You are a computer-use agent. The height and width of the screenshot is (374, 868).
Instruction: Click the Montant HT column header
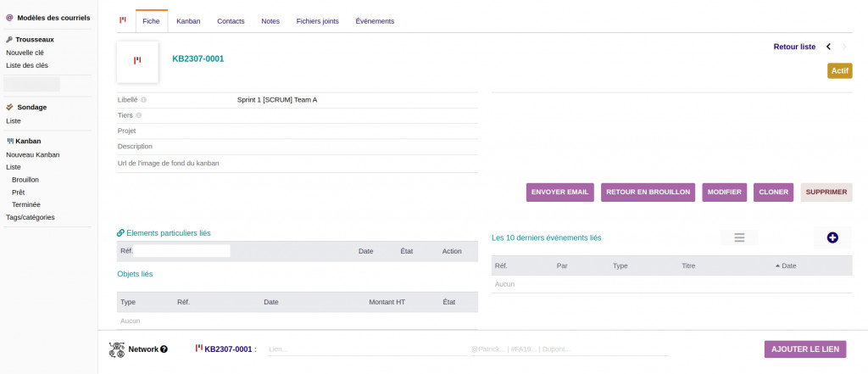pyautogui.click(x=388, y=302)
